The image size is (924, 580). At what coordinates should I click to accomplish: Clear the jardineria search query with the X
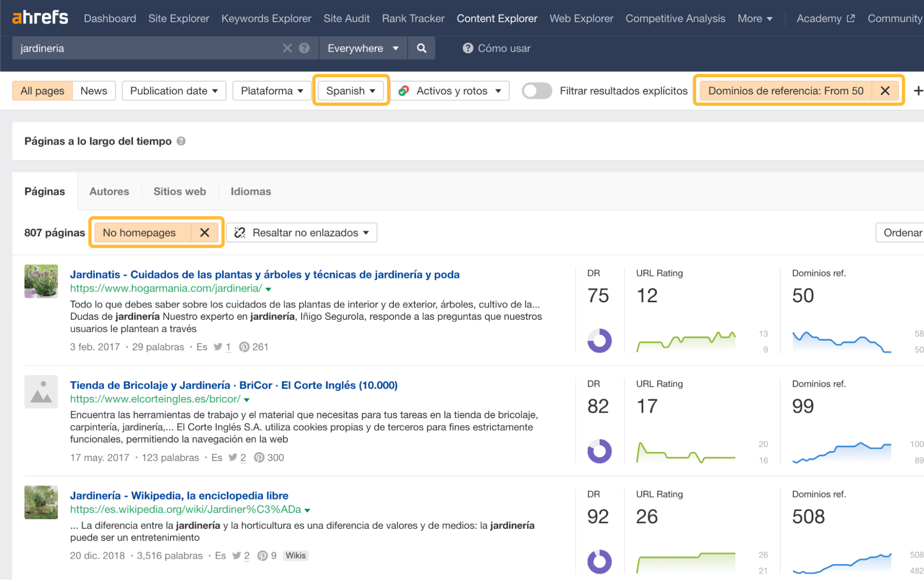click(287, 48)
